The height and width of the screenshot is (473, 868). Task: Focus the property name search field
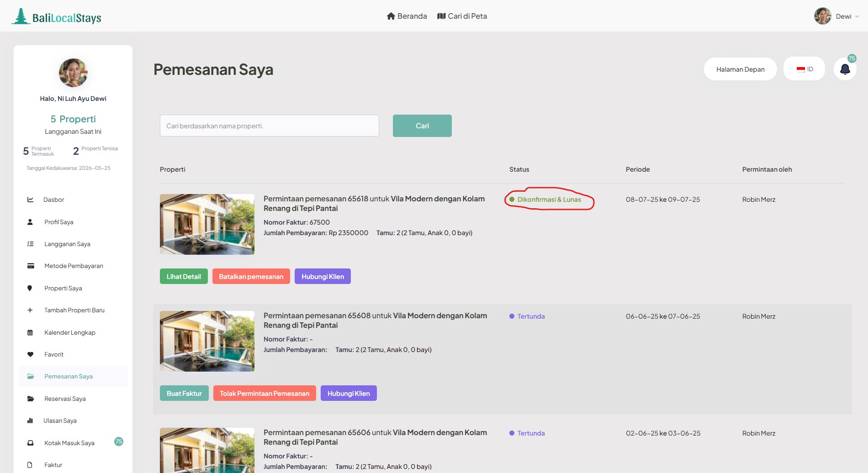coord(270,126)
